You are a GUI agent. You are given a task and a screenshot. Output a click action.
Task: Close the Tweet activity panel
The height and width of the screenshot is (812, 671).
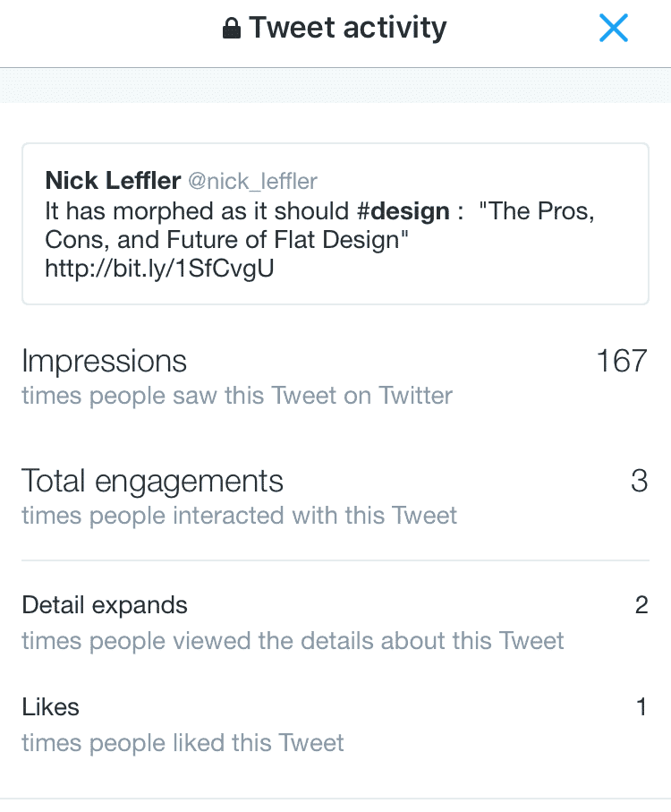(614, 29)
